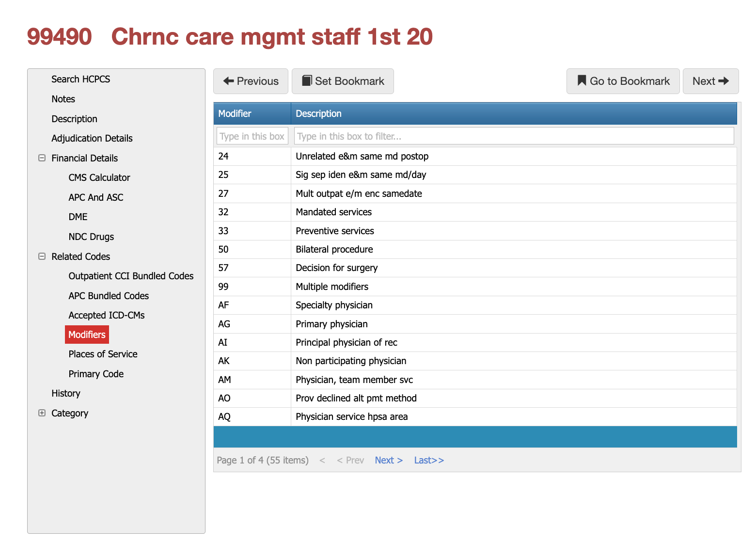Sort by the Description column header
The image size is (756, 543).
[x=318, y=113]
